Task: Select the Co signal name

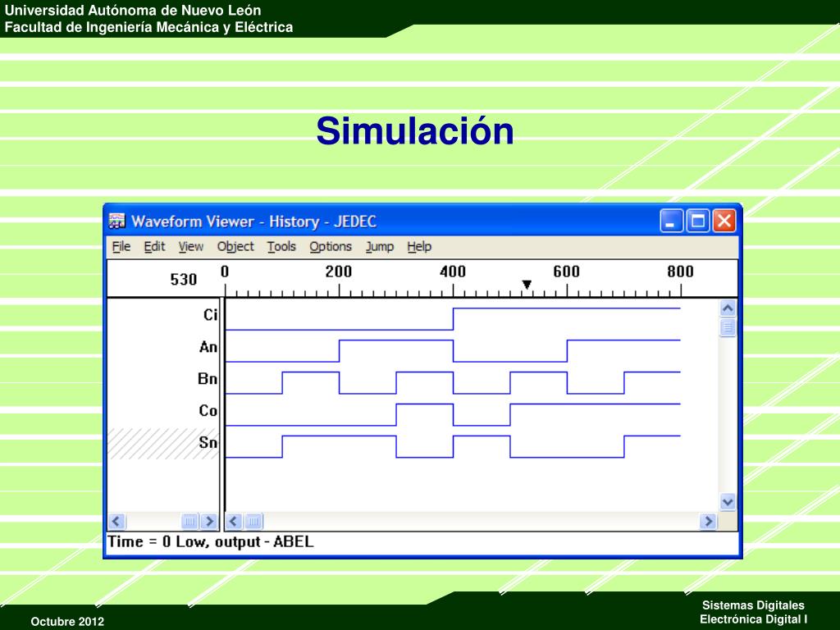Action: (x=208, y=411)
